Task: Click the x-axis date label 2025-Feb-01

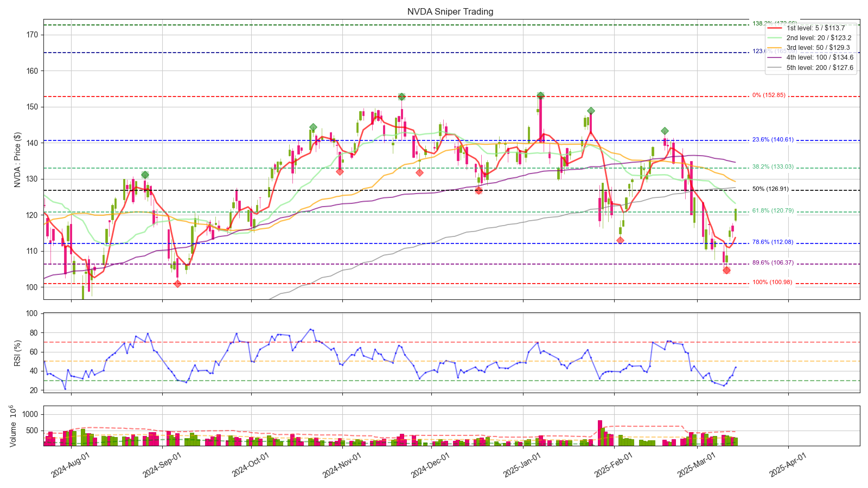Action: coord(614,465)
